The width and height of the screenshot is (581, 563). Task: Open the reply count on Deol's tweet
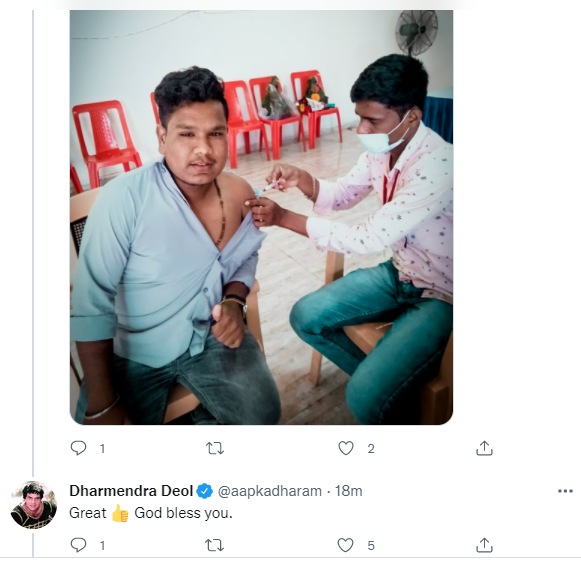[x=102, y=546]
